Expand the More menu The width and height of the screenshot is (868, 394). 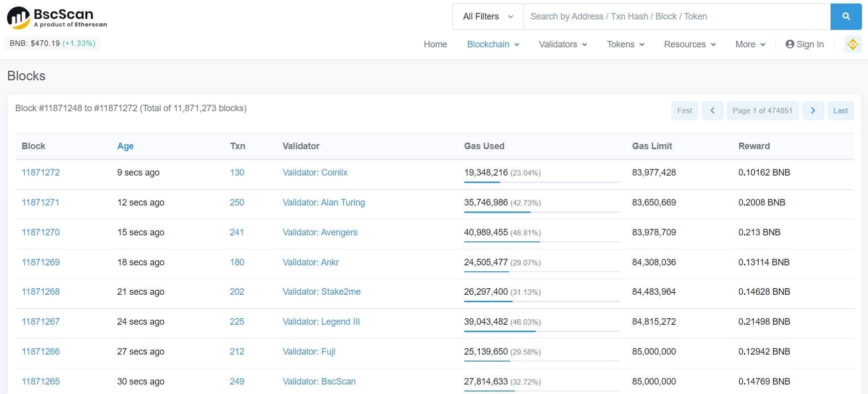click(x=750, y=44)
